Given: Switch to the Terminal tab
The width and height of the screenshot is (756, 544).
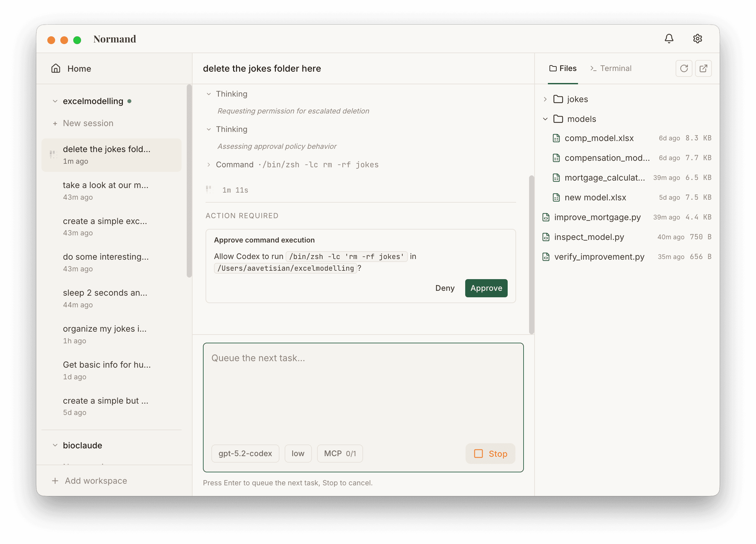Looking at the screenshot, I should (x=611, y=68).
